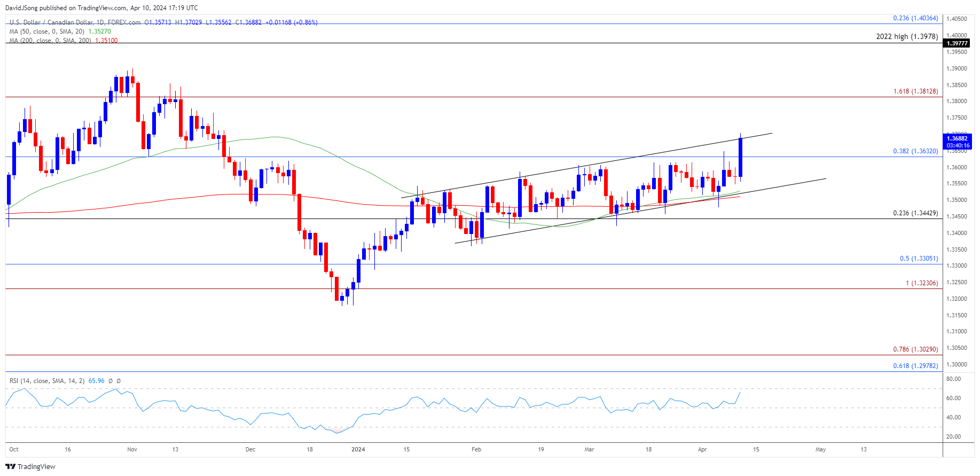Click the 1.33000 price axis label
Viewport: 980px width, 476px height.
click(x=957, y=266)
